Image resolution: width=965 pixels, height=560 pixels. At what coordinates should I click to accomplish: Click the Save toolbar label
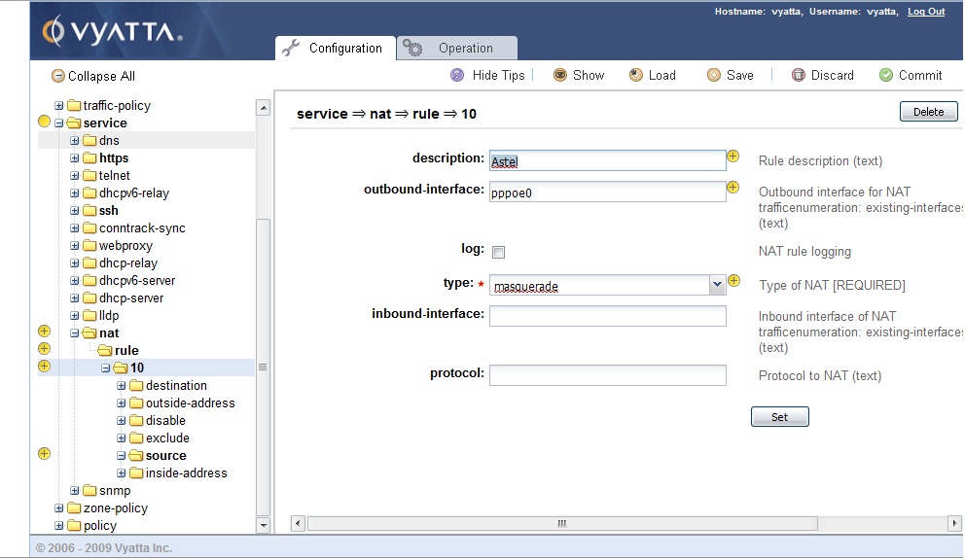click(739, 75)
